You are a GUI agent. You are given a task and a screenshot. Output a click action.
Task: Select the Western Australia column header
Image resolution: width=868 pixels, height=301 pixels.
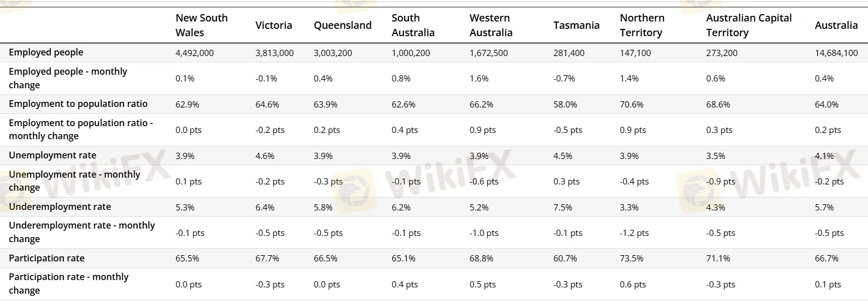point(491,25)
